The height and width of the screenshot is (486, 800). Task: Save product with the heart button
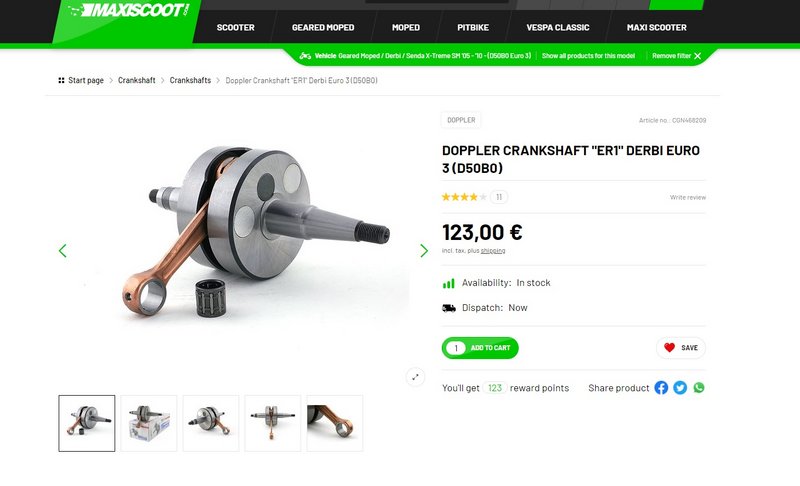click(x=681, y=348)
